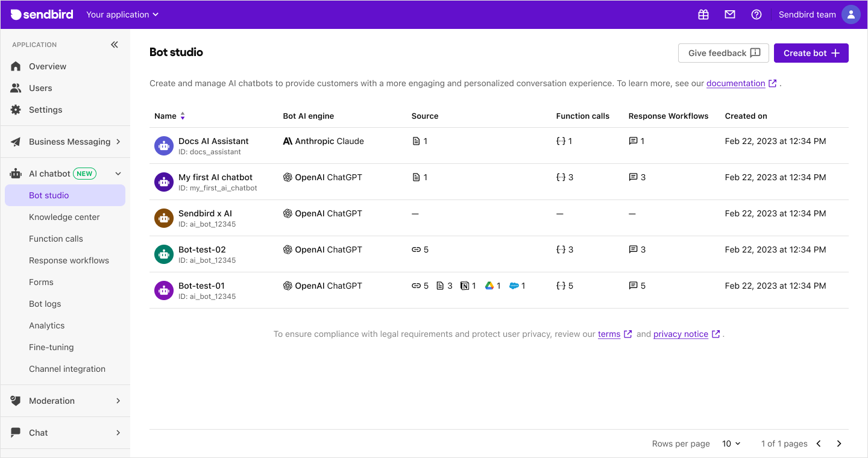Open the Bot-test-01 bot name
The width and height of the screenshot is (868, 458).
201,286
